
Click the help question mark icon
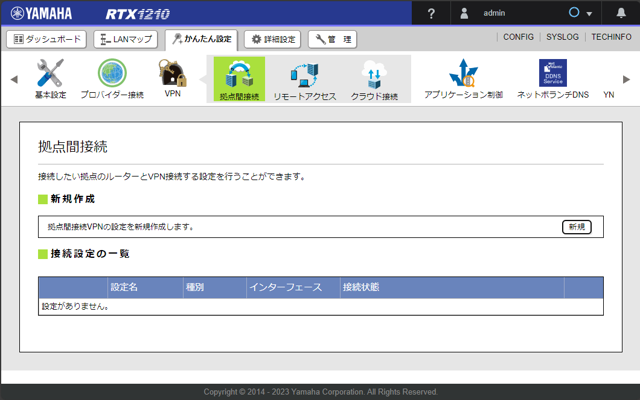(x=431, y=13)
